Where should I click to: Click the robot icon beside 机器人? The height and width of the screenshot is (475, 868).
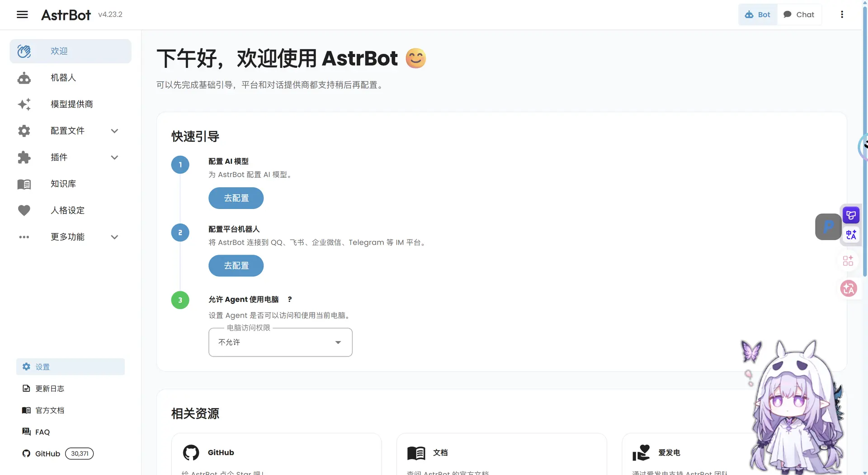click(x=24, y=78)
